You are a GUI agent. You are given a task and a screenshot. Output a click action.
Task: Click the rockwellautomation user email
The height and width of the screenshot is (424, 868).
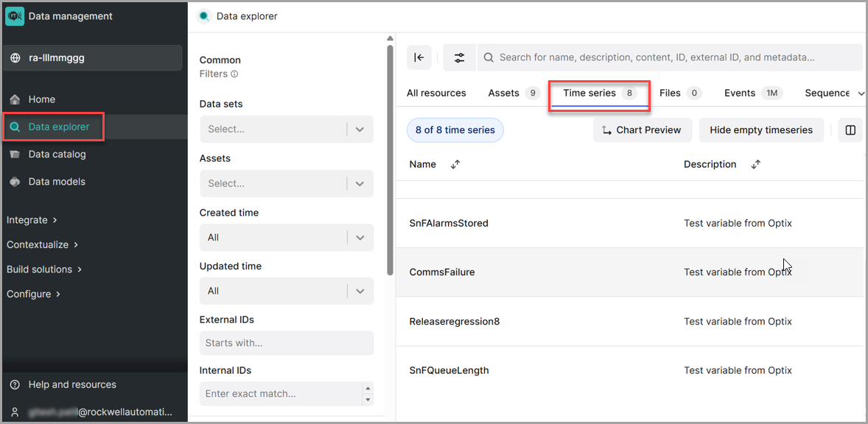coord(100,411)
